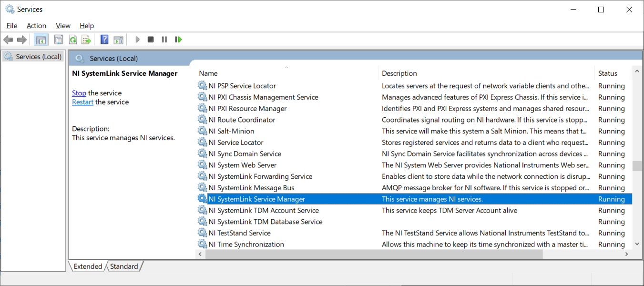
Task: Open the blue Help toolbar icon
Action: point(104,40)
